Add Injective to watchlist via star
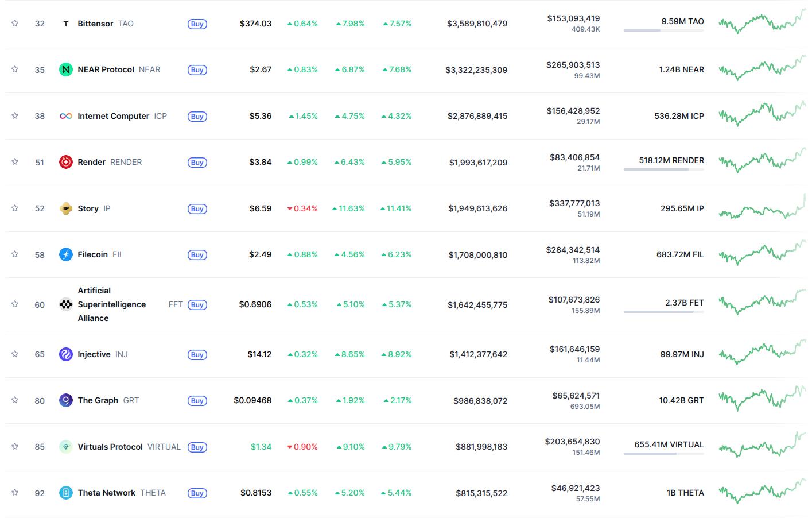The width and height of the screenshot is (812, 518). click(x=15, y=354)
